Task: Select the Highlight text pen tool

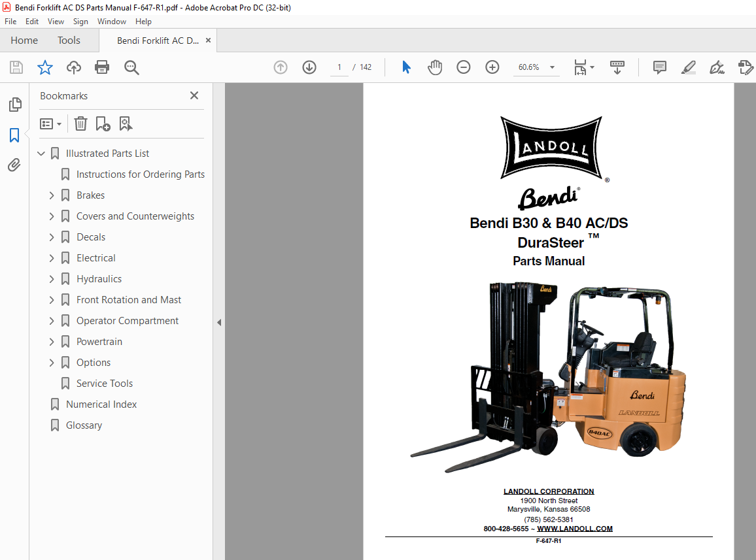Action: point(689,67)
